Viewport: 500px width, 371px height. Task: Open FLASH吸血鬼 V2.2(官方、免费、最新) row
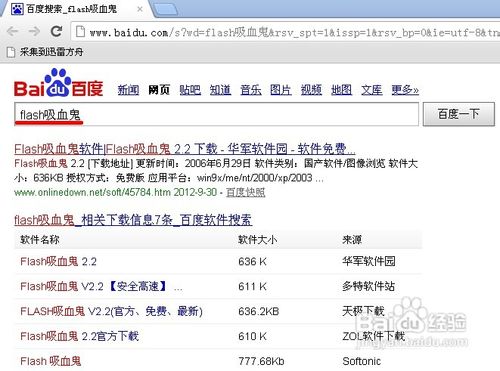click(111, 311)
